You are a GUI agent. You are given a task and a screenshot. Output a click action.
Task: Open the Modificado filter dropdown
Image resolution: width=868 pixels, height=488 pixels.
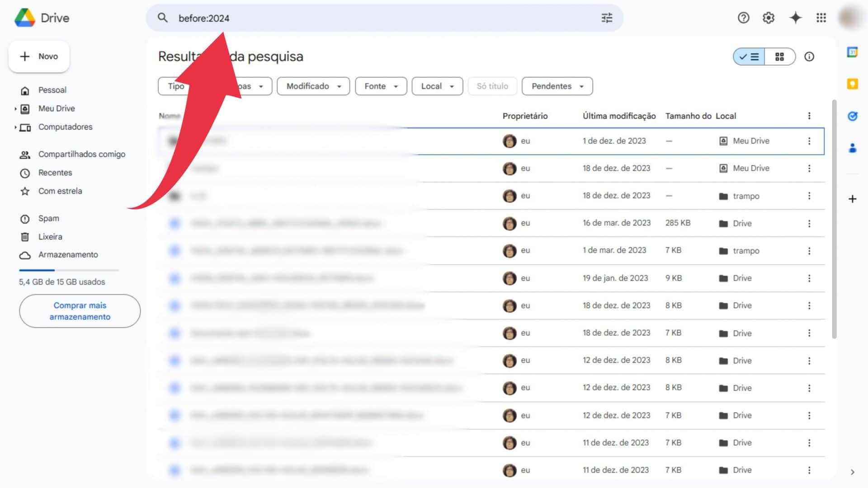point(313,86)
